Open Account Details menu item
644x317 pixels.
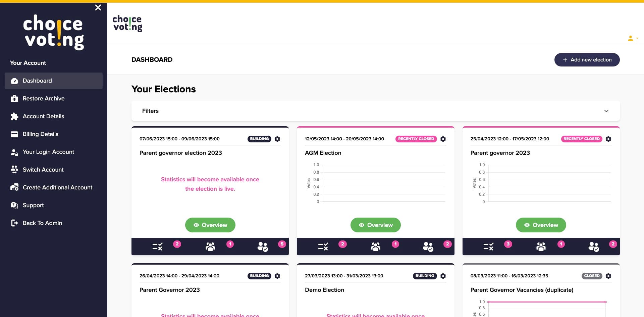tap(54, 117)
